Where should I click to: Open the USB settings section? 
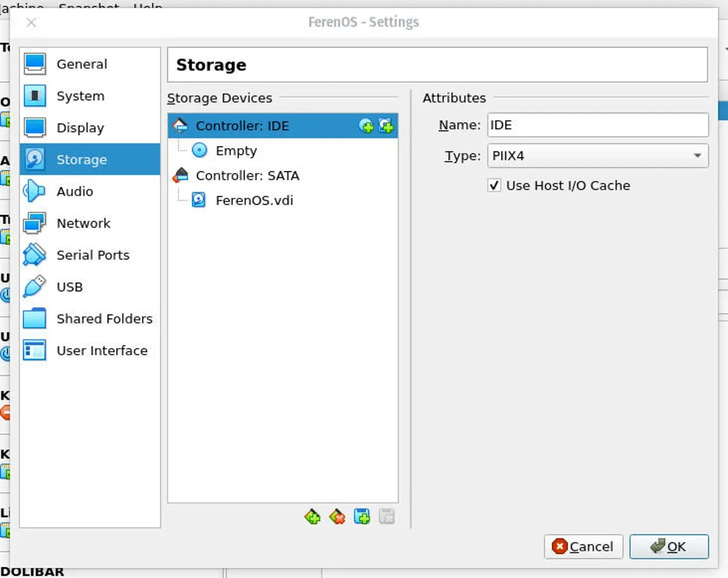pos(90,287)
